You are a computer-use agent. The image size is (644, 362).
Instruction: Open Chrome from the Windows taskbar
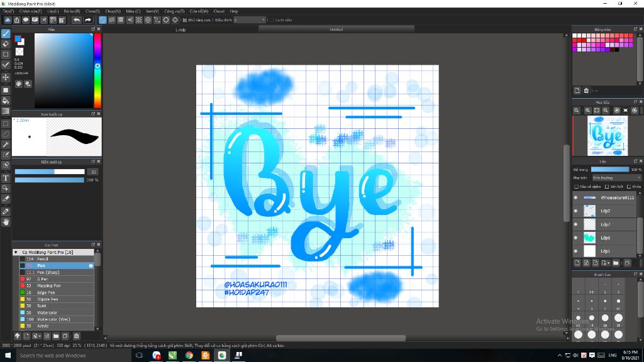tap(189, 355)
